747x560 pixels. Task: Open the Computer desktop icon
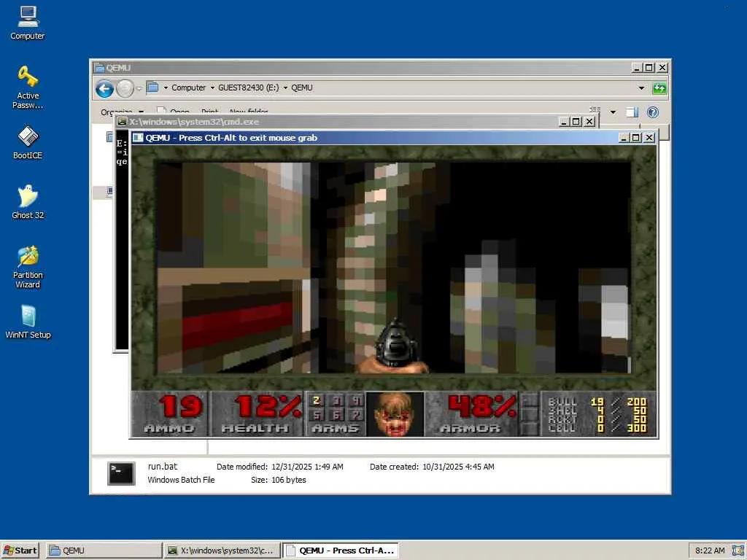pos(27,23)
